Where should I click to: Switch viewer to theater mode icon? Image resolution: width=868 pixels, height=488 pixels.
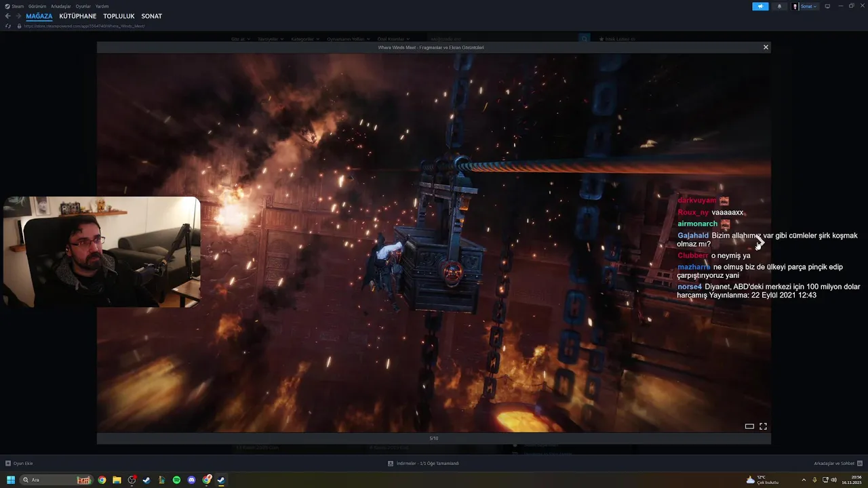(x=749, y=426)
